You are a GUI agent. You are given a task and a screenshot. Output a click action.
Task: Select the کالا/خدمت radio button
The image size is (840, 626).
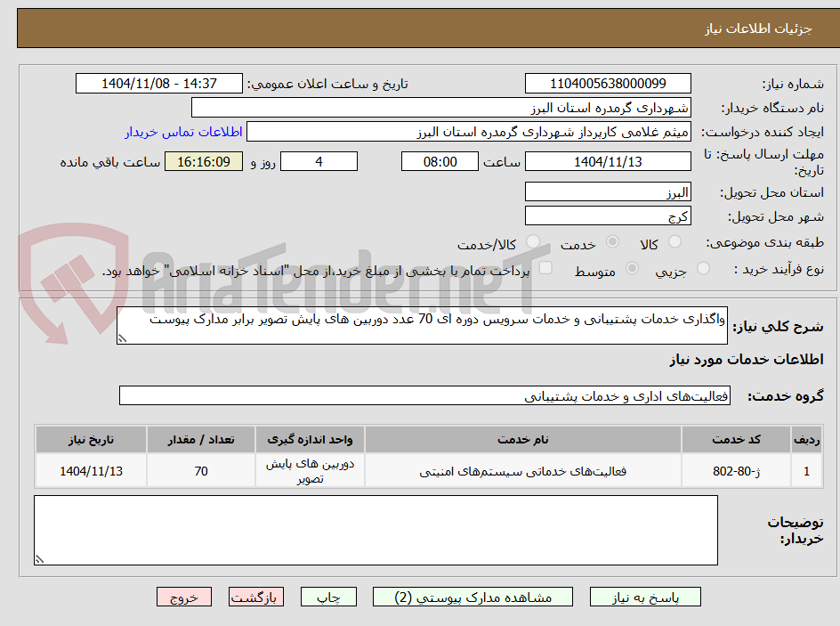533,242
